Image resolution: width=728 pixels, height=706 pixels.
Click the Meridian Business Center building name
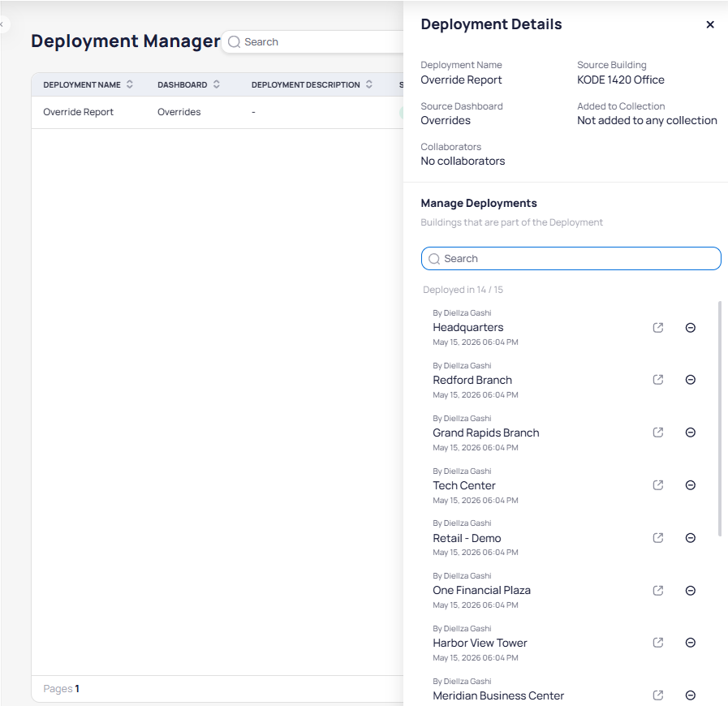(x=498, y=695)
